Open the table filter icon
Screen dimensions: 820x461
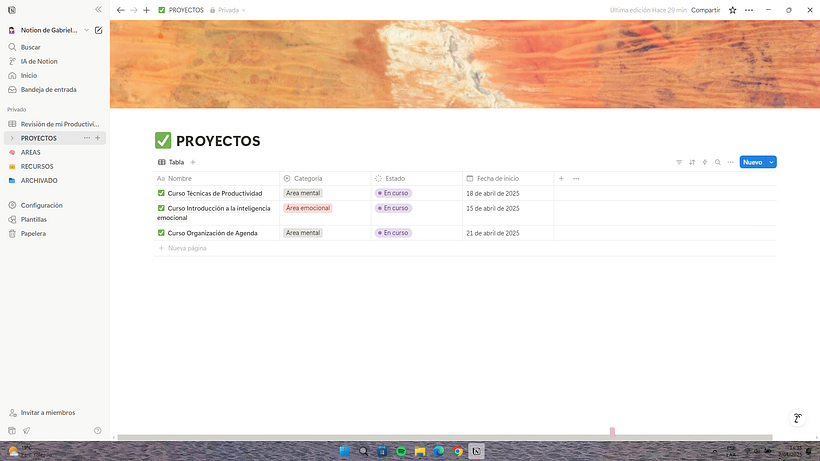[679, 162]
